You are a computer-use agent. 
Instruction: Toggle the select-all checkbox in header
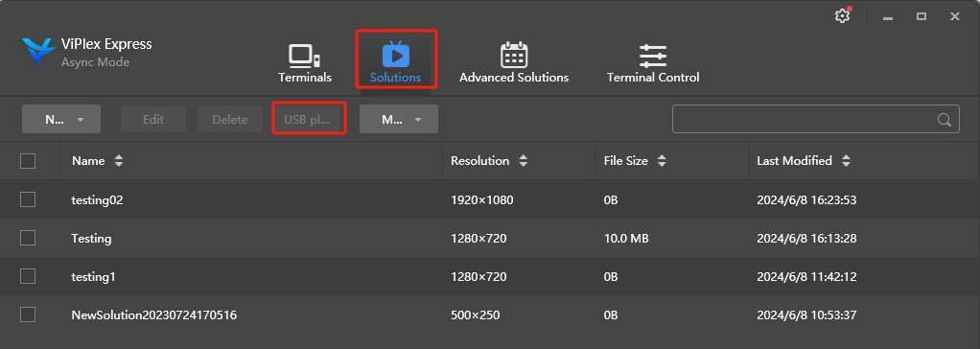coord(28,161)
